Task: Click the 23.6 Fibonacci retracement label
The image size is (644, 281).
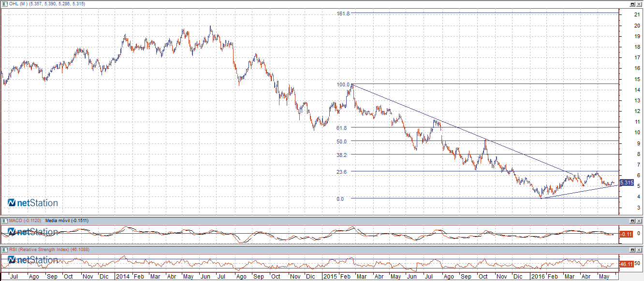Action: [x=343, y=171]
